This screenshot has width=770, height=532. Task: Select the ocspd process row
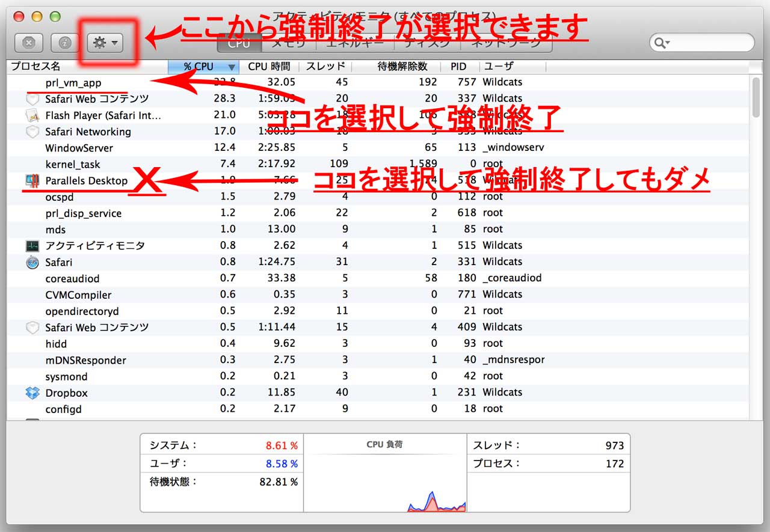pyautogui.click(x=378, y=197)
